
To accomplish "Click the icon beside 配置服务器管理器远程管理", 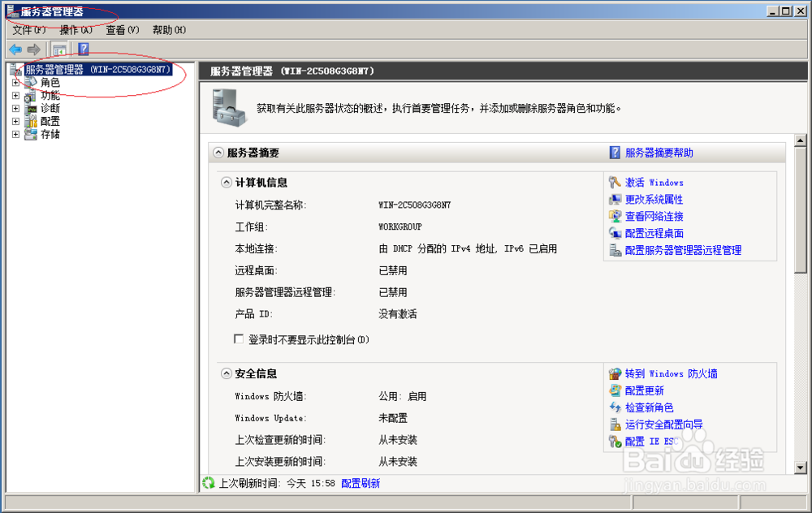I will pos(615,251).
